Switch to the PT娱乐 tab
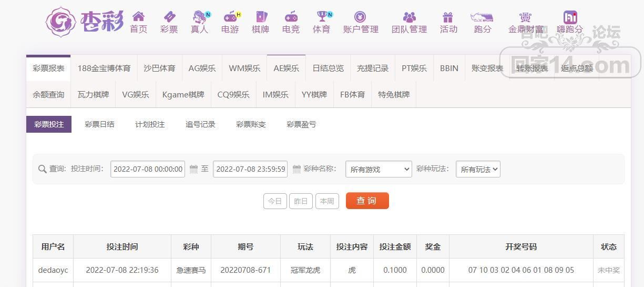Screen dimensions: 644x287 click(414, 68)
